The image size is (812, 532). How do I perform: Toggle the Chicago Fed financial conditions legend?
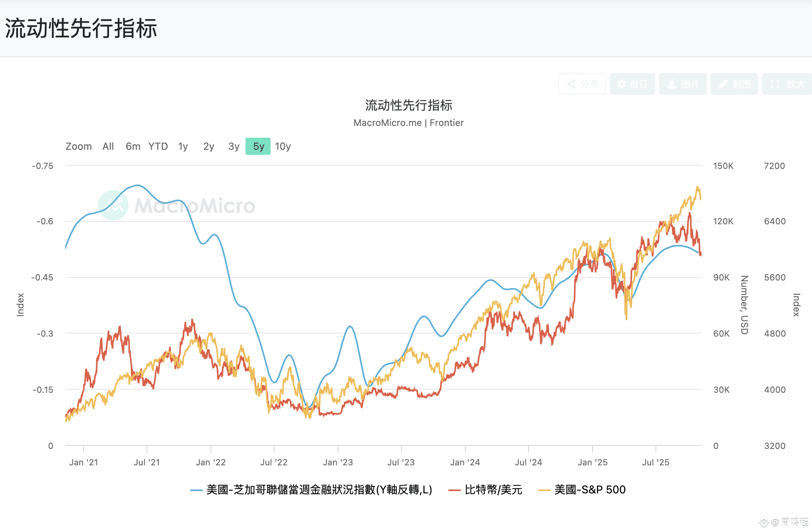tap(319, 489)
